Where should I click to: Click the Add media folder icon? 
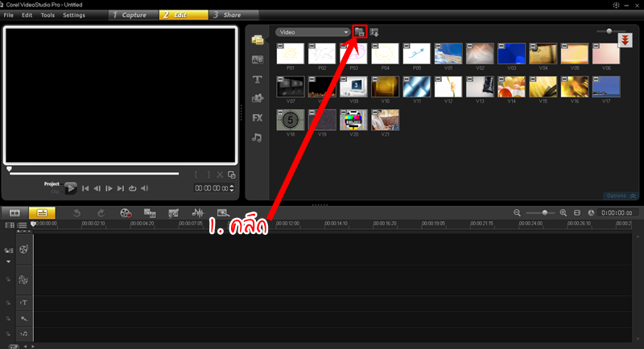pos(360,32)
